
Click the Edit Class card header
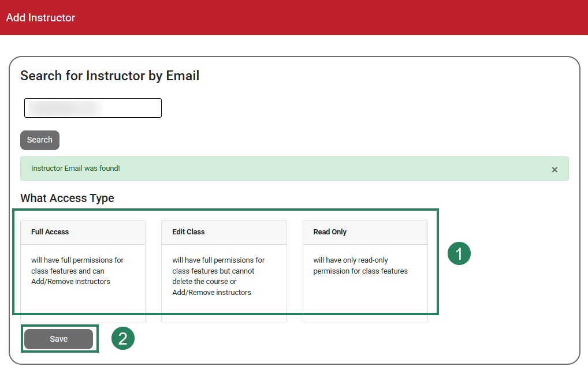[x=188, y=231]
